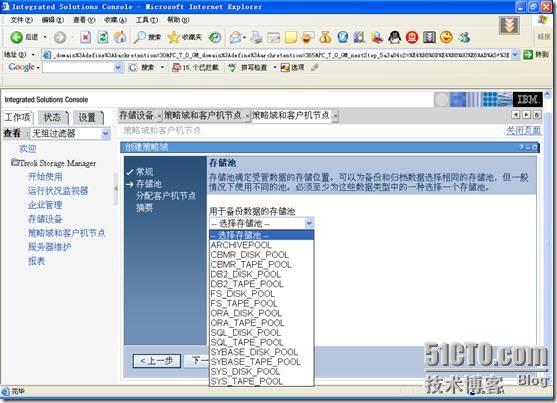Screen dimensions: 557x403
Task: Click the Print icon
Action: point(256,37)
